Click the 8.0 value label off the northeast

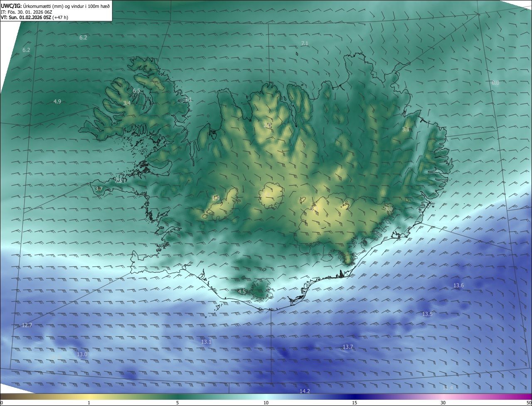tap(495, 83)
